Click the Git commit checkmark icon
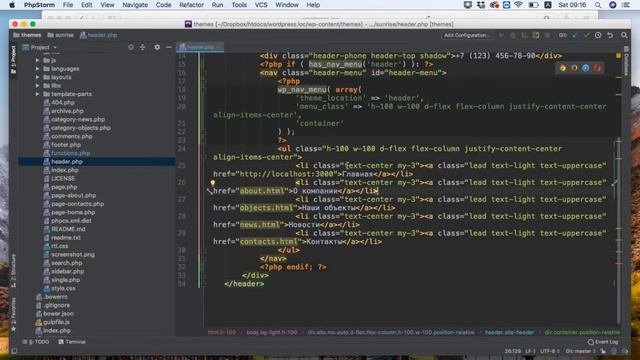Screen dimensions: 640x360 point(587,36)
